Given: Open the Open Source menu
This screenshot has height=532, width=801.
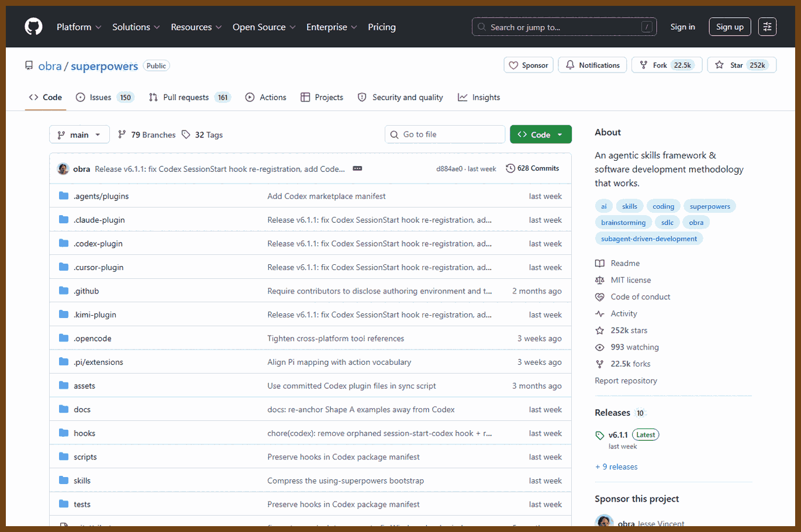Looking at the screenshot, I should [264, 27].
